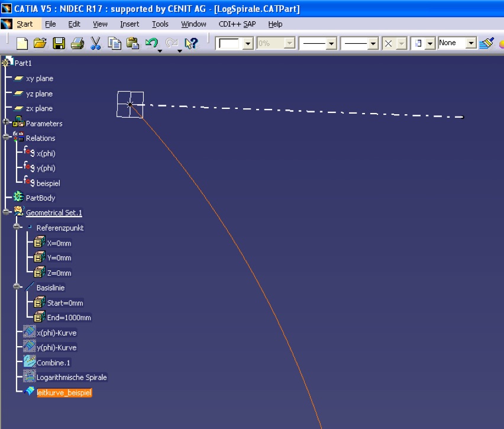
Task: Select the Y=0mm parameter
Action: pos(59,258)
